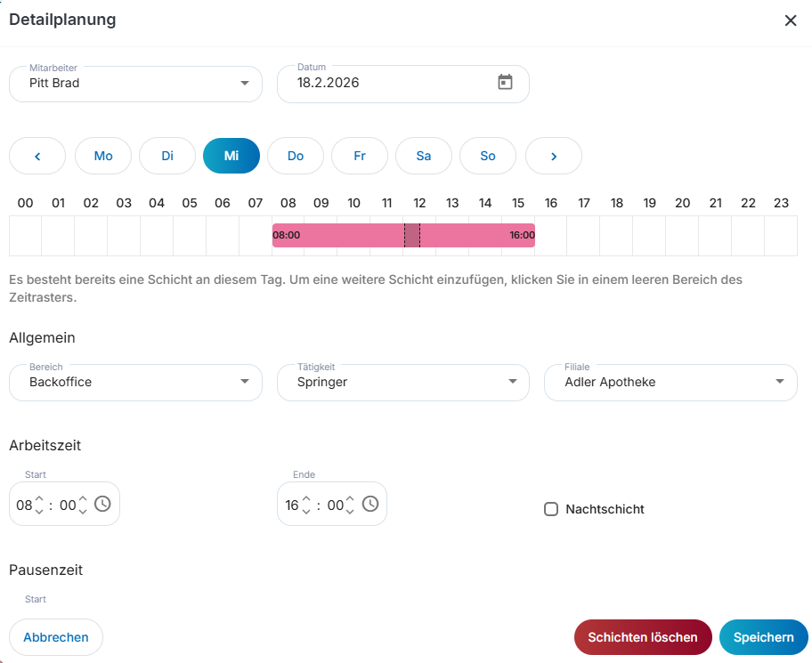Go to previous week with left chevron
The image size is (812, 663).
pyautogui.click(x=37, y=156)
